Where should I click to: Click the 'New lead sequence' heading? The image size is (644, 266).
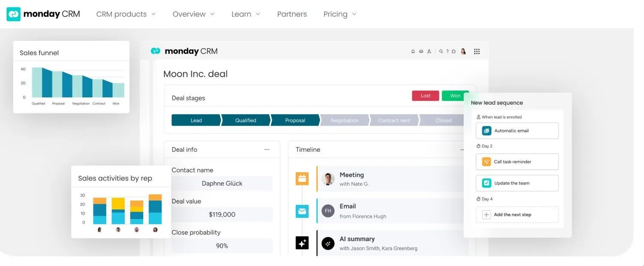[x=497, y=103]
